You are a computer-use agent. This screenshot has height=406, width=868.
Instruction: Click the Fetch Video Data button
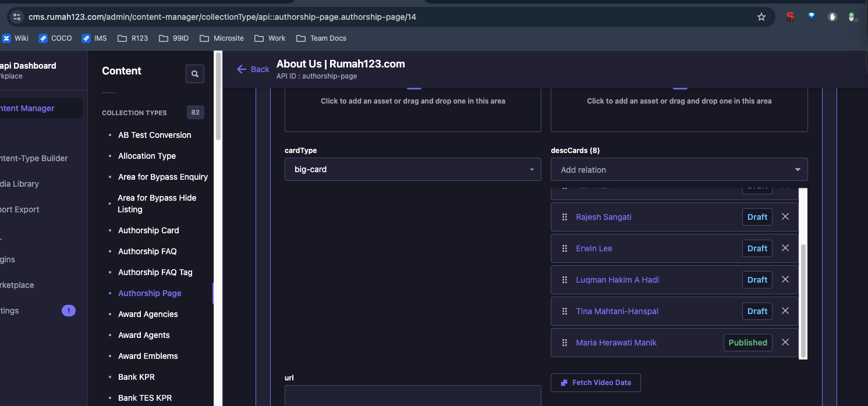click(x=596, y=383)
